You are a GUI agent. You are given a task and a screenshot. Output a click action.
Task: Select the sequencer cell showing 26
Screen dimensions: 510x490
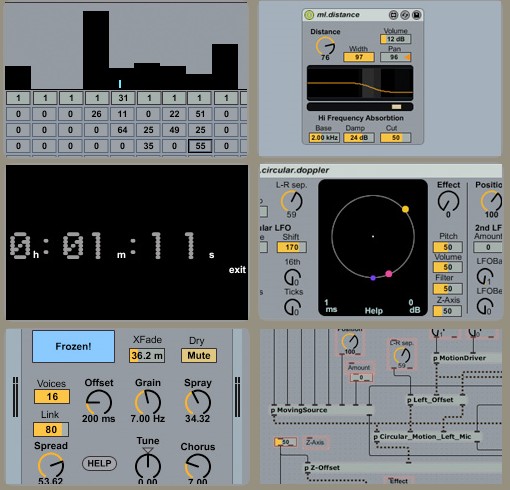tap(96, 114)
